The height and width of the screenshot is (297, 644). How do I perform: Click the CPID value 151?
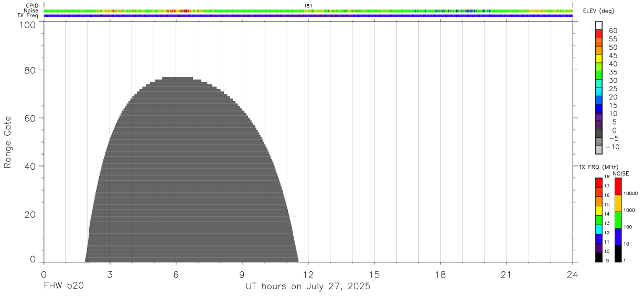pos(308,6)
